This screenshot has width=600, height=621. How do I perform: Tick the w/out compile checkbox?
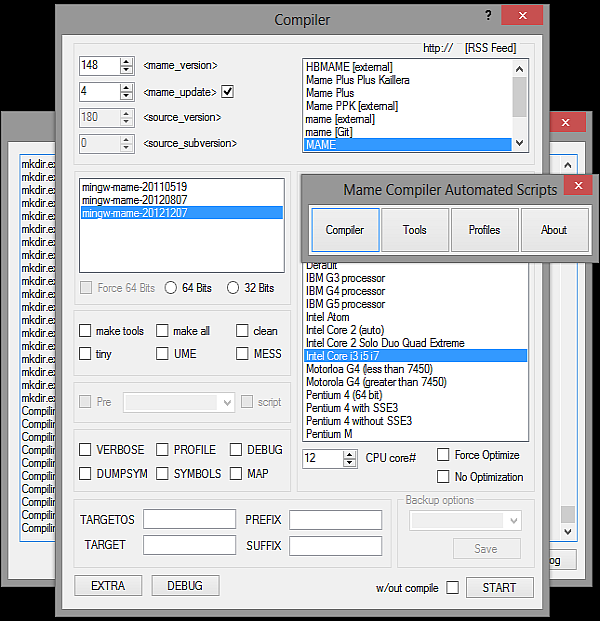pyautogui.click(x=453, y=587)
